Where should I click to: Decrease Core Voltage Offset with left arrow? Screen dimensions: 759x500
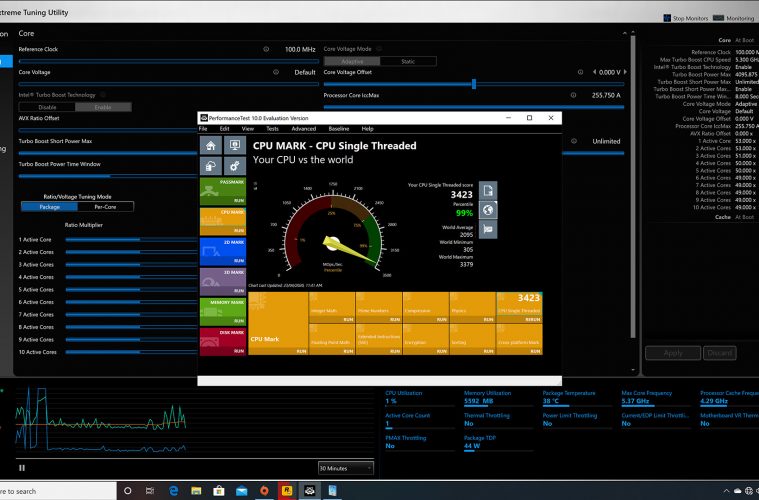coord(594,72)
